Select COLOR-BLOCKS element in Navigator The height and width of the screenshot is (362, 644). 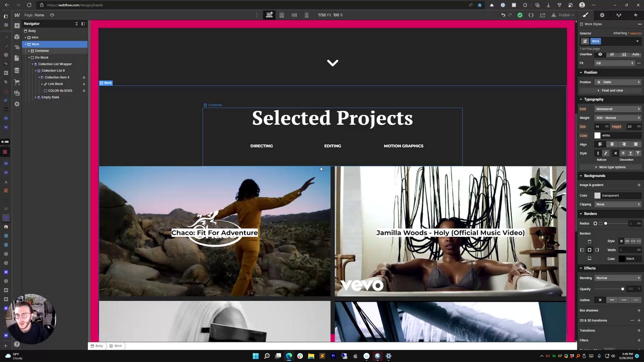(60, 90)
